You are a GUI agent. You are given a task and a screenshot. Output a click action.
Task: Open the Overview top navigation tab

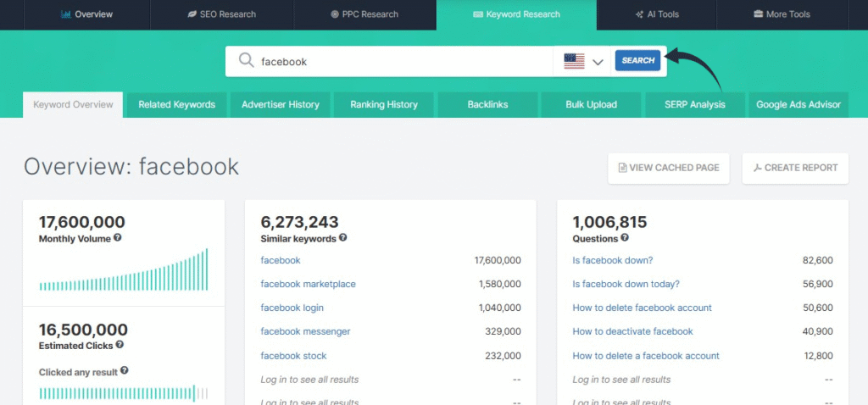click(87, 14)
